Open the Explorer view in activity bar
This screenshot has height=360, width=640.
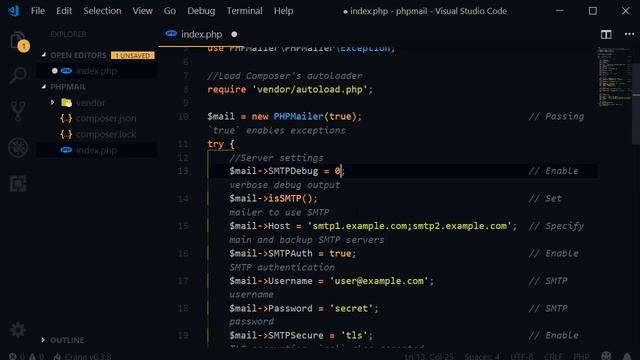(18, 41)
